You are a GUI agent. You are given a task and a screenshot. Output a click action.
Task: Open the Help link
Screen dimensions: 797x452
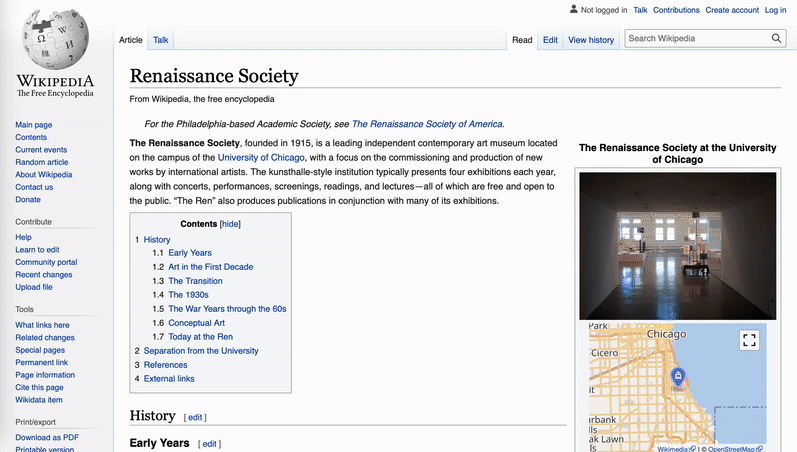point(23,237)
